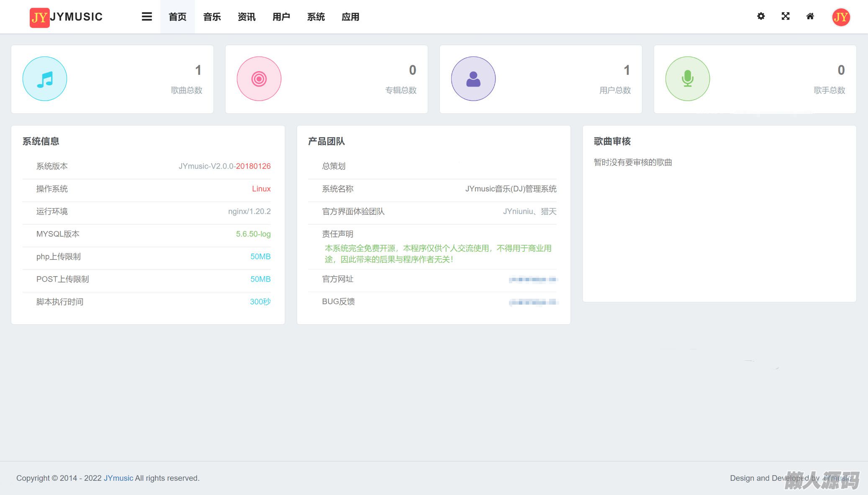Open the 应用 menu
Viewport: 868px width, 495px height.
tap(351, 17)
